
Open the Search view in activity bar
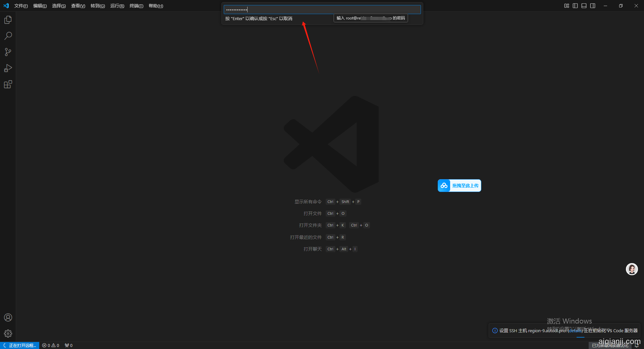8,36
